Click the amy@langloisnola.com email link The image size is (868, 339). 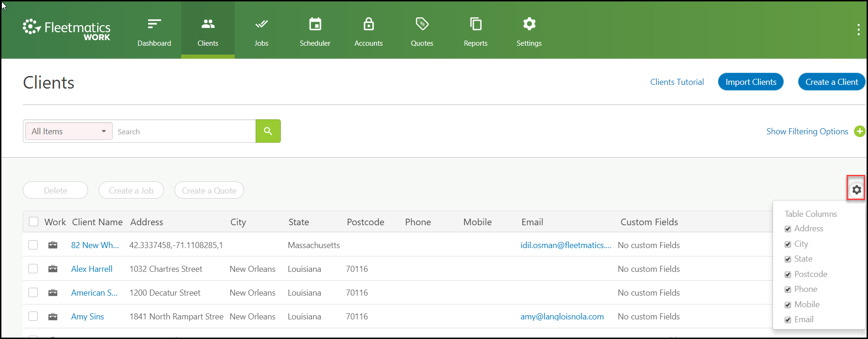click(x=562, y=317)
